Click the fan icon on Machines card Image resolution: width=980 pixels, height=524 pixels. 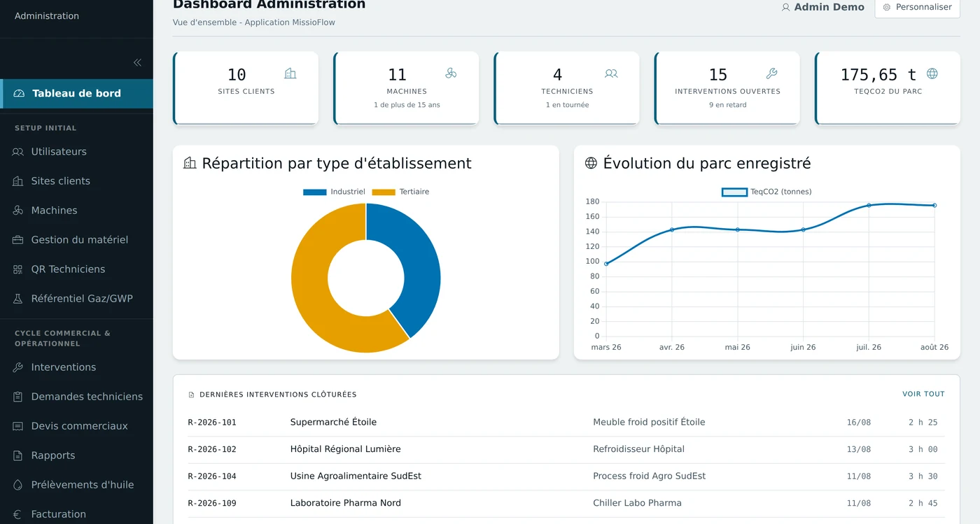pos(451,73)
